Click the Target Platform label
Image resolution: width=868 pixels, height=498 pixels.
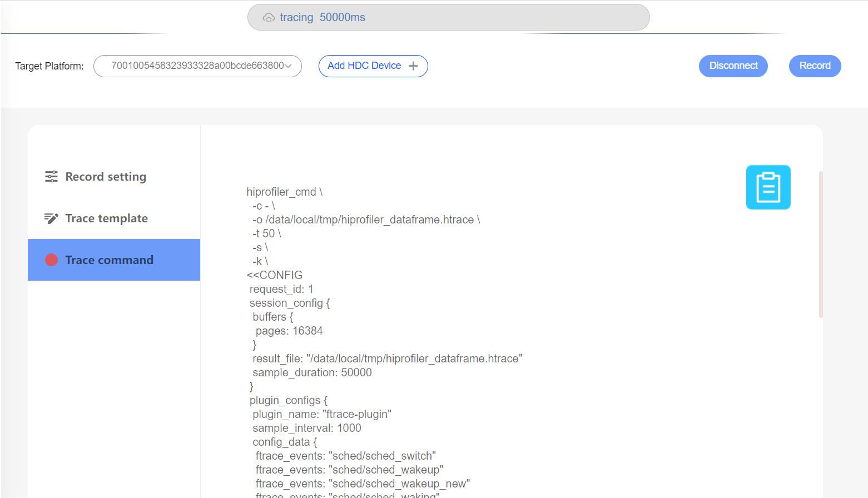49,66
